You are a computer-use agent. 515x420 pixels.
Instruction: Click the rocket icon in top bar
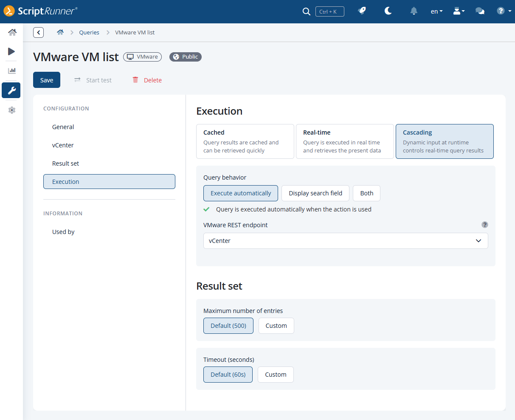[362, 11]
